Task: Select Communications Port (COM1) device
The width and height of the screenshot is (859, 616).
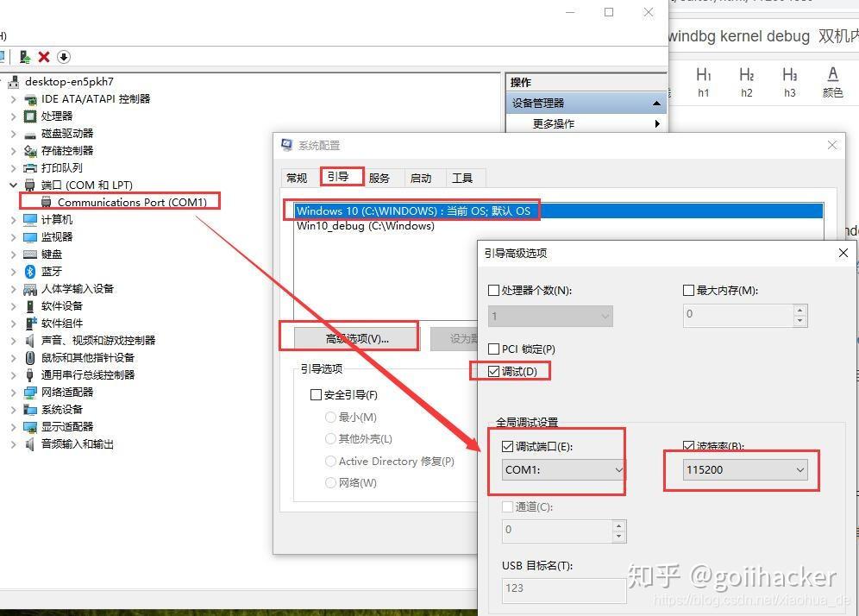Action: pos(132,202)
